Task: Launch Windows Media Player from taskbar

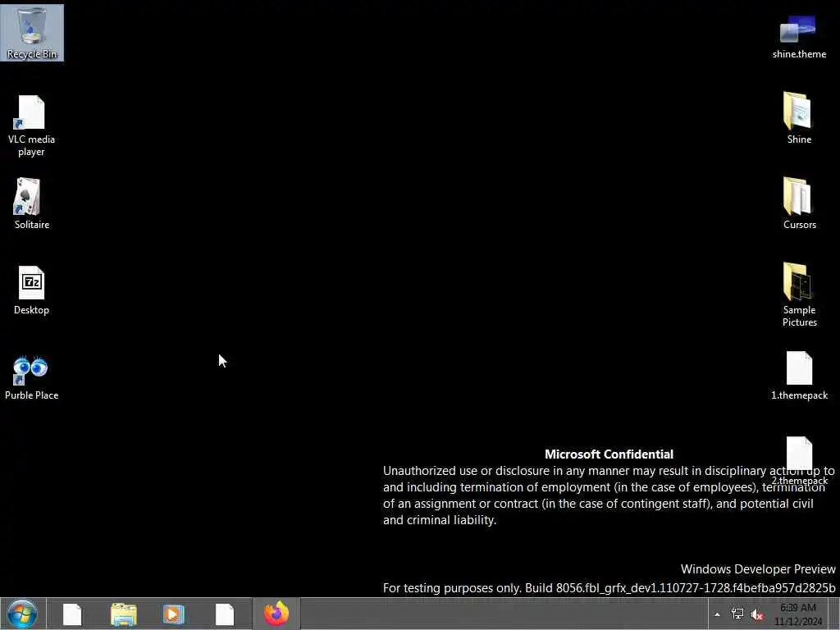Action: point(173,614)
